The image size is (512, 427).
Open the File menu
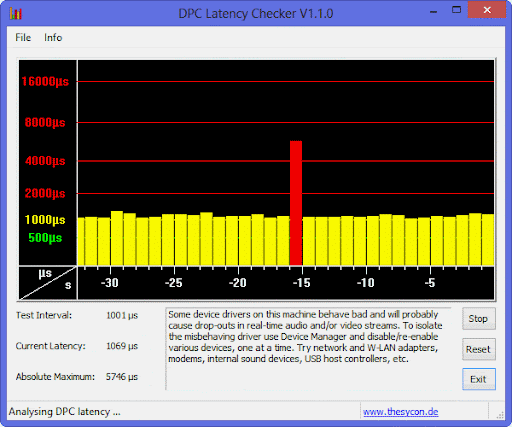[23, 37]
